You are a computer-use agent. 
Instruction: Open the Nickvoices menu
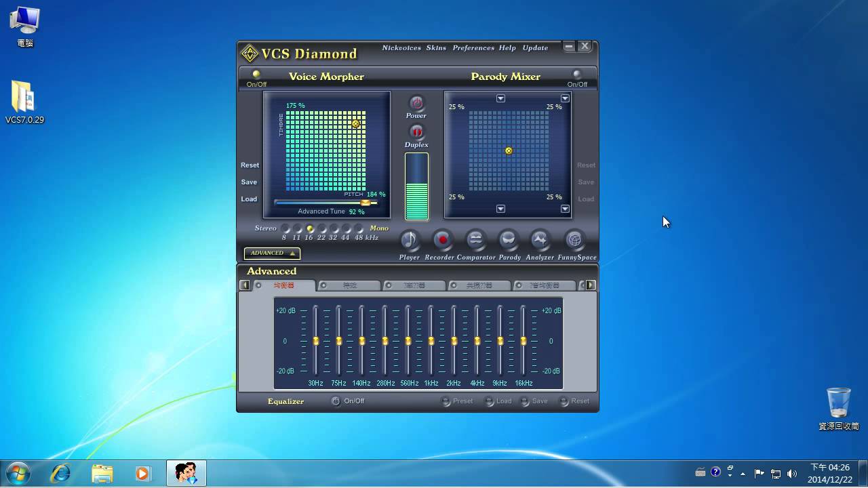401,48
